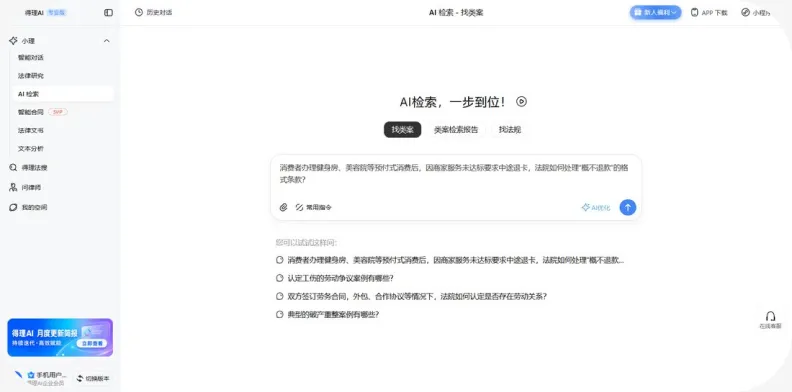
Task: Play the intro video icon beside title
Action: point(521,102)
